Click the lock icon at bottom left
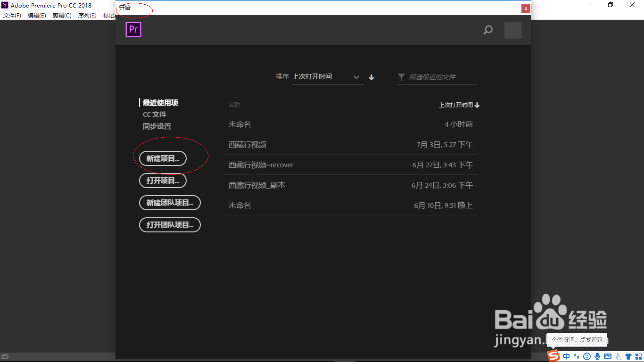 (5, 356)
